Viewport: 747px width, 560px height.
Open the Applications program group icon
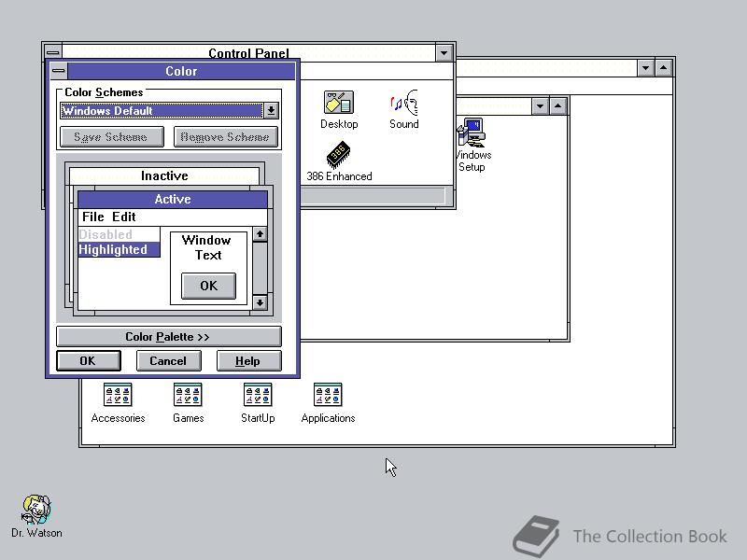click(328, 403)
